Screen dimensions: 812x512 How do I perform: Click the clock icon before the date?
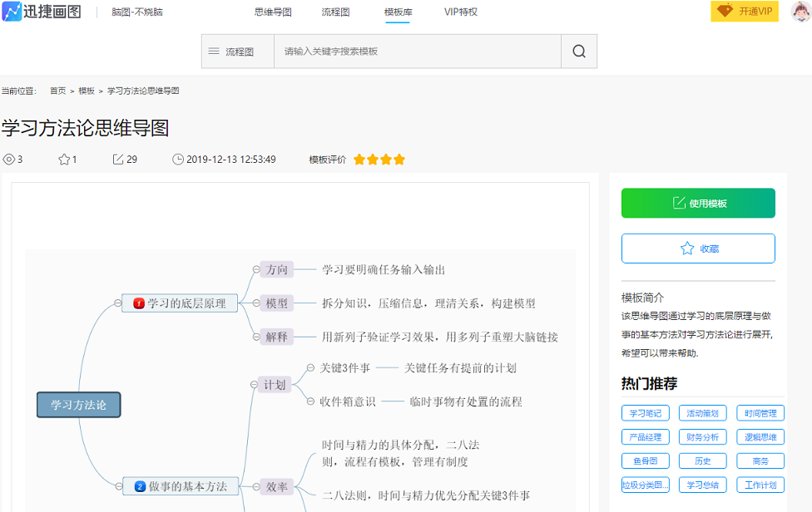[x=176, y=159]
